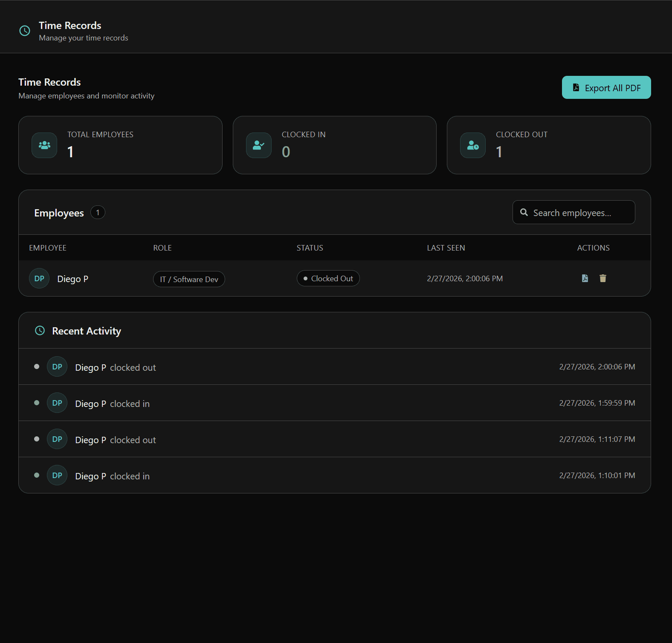Export Diego P's records as PDF
The image size is (672, 643).
[x=585, y=278]
